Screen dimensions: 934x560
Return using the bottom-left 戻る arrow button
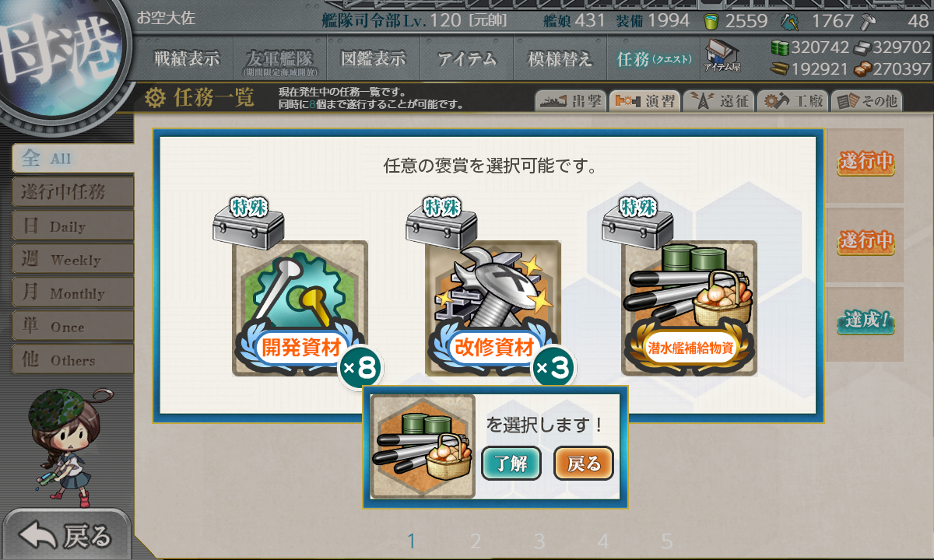tap(66, 535)
